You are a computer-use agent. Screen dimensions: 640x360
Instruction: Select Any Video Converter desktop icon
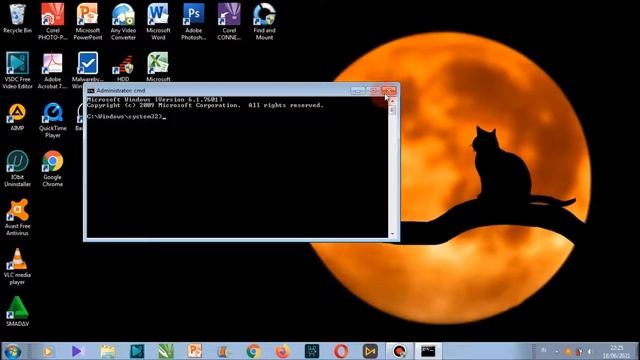(x=123, y=21)
